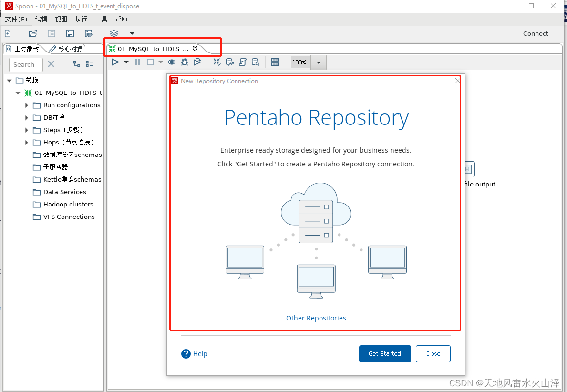
Task: Expand the Steps (步骤) folder
Action: pos(26,130)
